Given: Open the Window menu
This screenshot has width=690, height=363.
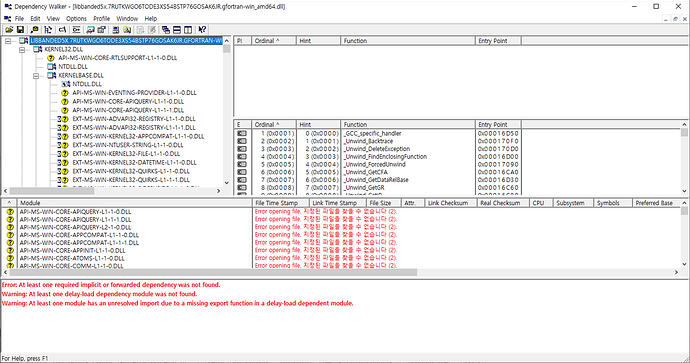Looking at the screenshot, I should click(x=127, y=18).
